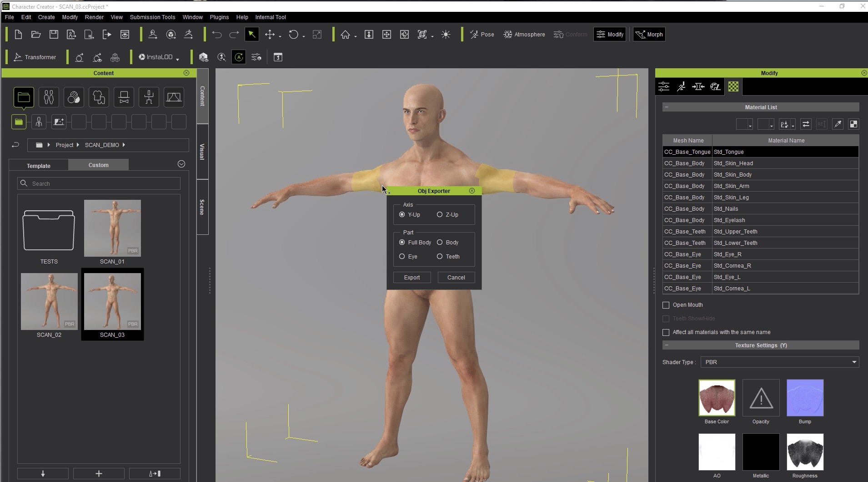Viewport: 868px width, 482px height.
Task: Select the Full Body part option
Action: click(415, 243)
